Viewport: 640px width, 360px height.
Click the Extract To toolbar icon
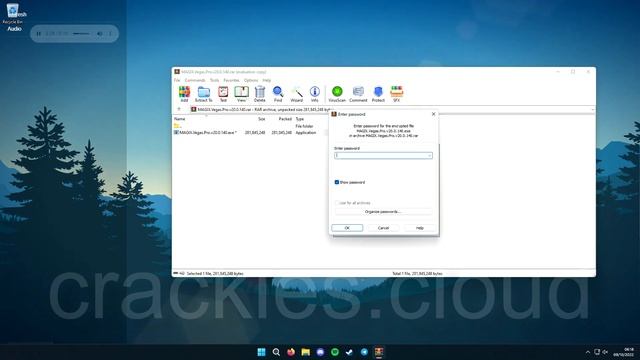pos(203,94)
